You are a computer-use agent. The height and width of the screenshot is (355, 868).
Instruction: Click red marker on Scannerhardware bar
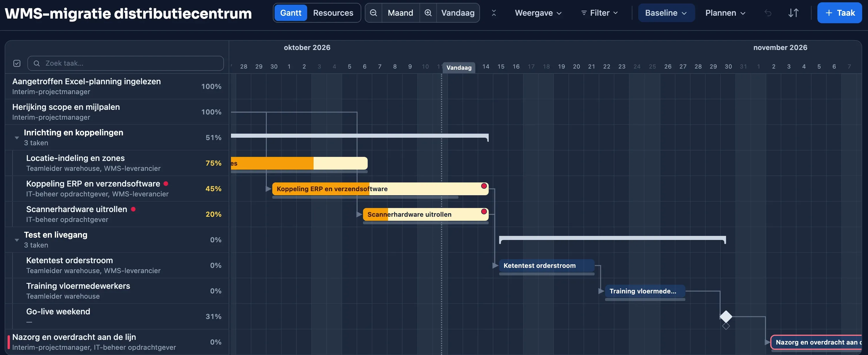[484, 211]
